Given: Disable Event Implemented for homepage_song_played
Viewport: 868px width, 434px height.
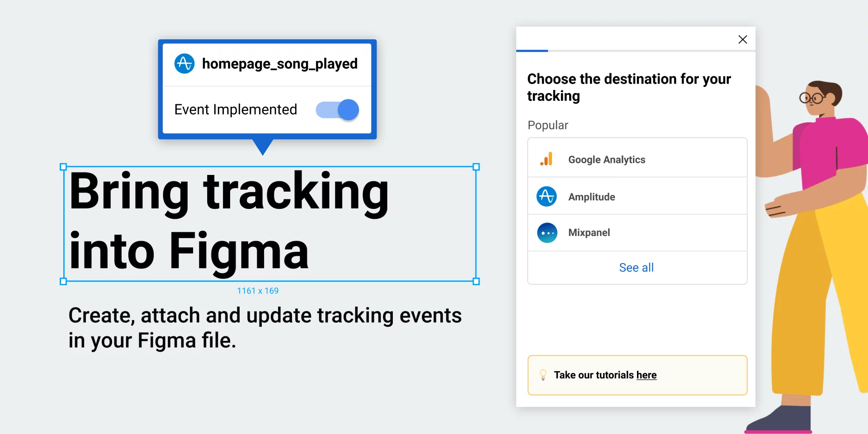Looking at the screenshot, I should tap(337, 109).
